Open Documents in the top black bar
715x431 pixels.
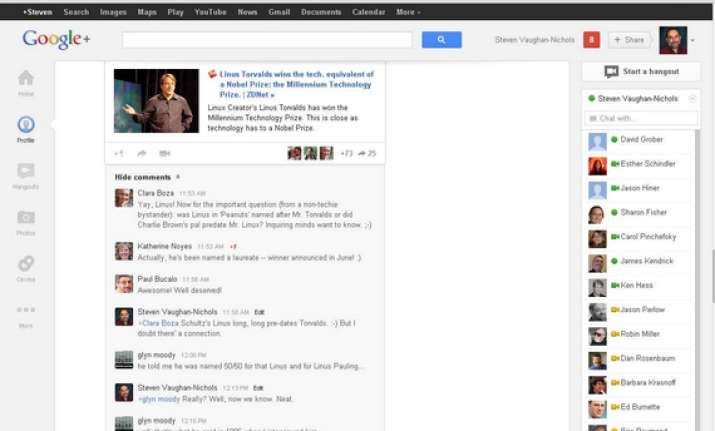321,12
